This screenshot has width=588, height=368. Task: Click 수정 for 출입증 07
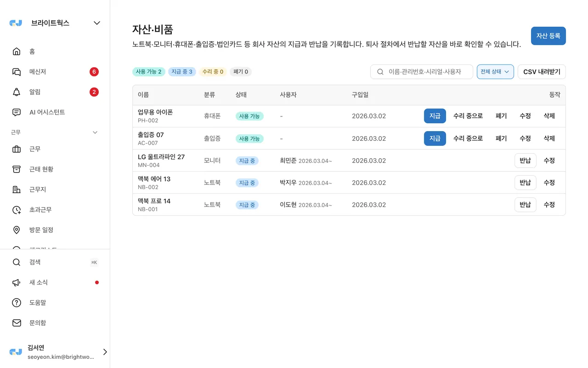coord(525,138)
